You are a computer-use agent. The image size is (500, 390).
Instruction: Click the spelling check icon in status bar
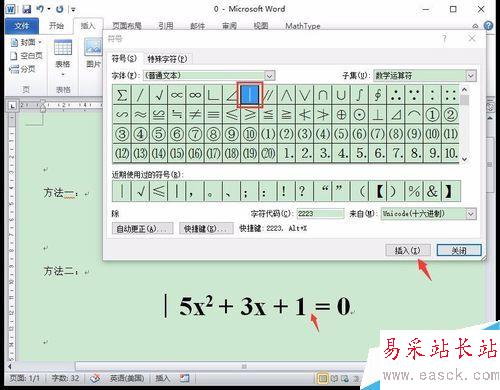pyautogui.click(x=95, y=378)
